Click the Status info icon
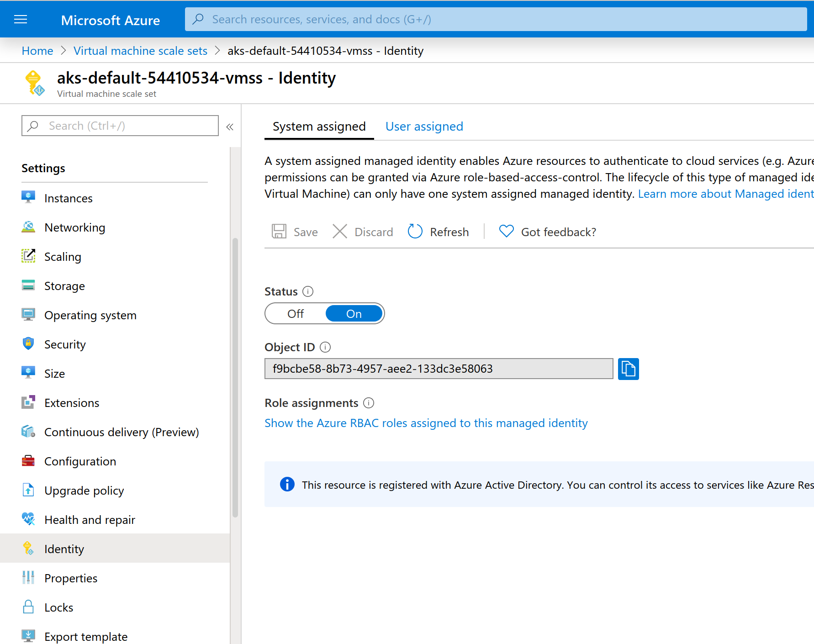 pyautogui.click(x=308, y=291)
